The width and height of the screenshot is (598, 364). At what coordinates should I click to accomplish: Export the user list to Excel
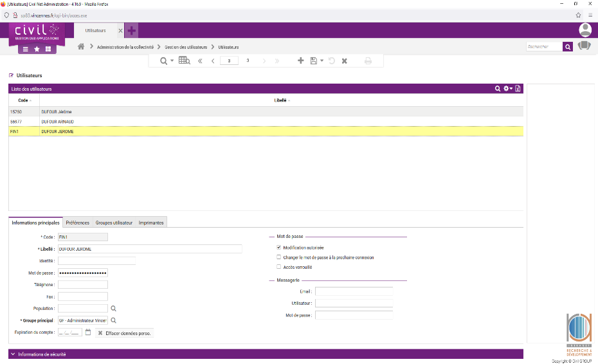pyautogui.click(x=518, y=89)
